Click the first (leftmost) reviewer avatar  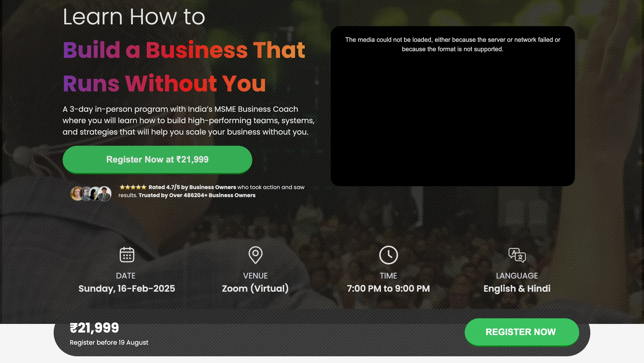76,193
